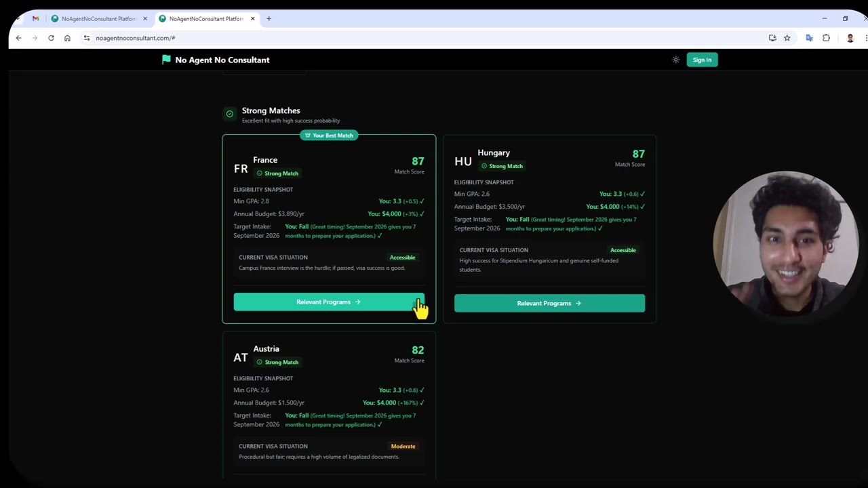Click France's Accessible visa status tag
Image resolution: width=868 pixels, height=488 pixels.
[x=402, y=258]
